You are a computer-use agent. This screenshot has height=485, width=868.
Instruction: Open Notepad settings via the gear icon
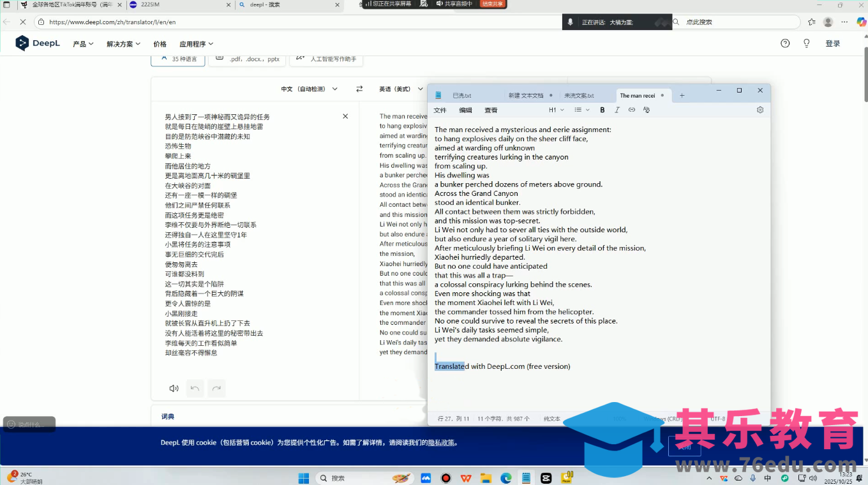(759, 110)
